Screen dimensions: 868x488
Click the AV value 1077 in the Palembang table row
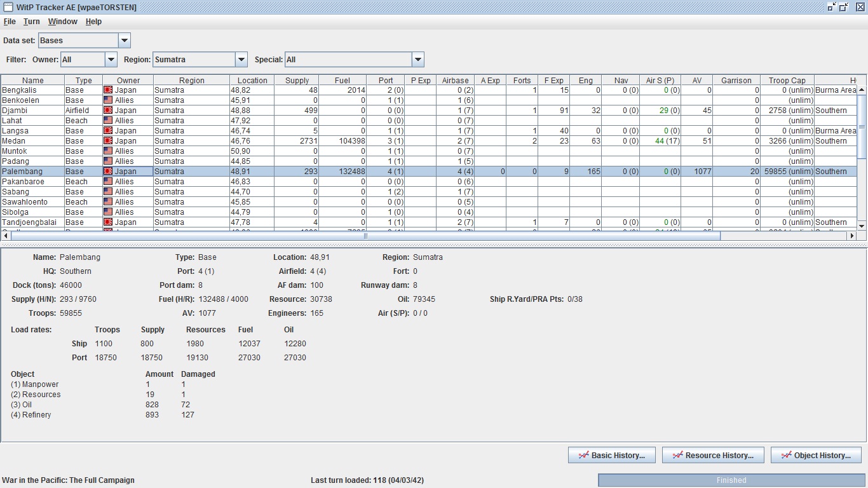(x=702, y=172)
